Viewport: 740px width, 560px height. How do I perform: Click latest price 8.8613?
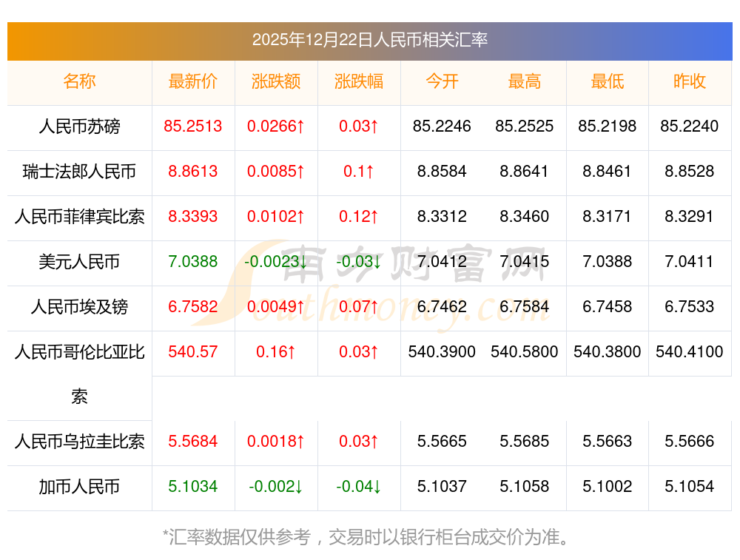click(193, 171)
